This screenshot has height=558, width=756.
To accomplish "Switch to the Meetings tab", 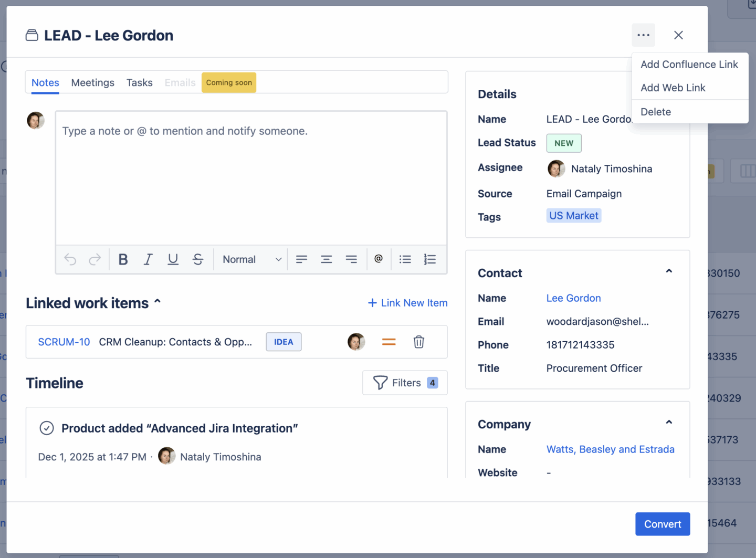I will point(92,82).
